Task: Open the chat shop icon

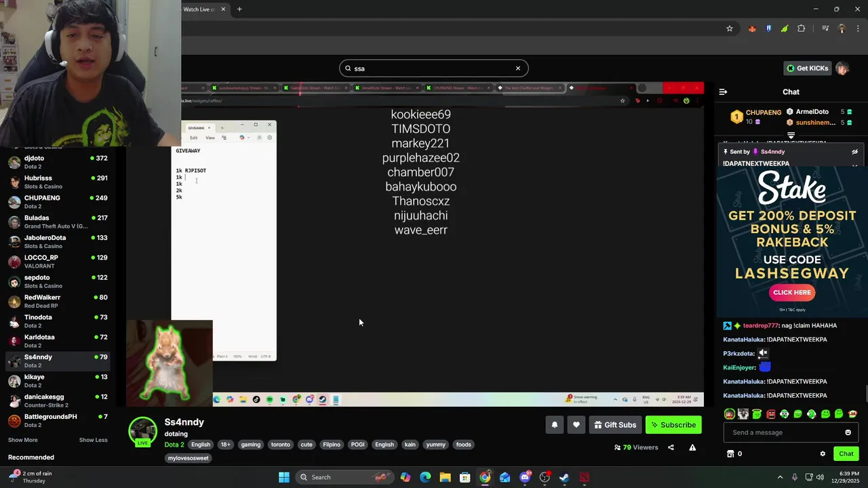Action: click(x=730, y=453)
